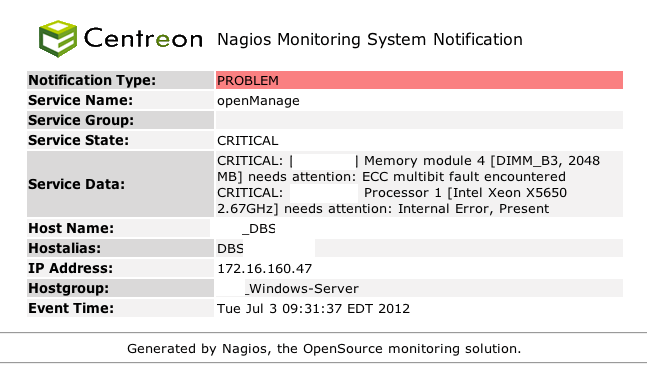The height and width of the screenshot is (375, 647).
Task: Click the Service Data label
Action: point(76,184)
